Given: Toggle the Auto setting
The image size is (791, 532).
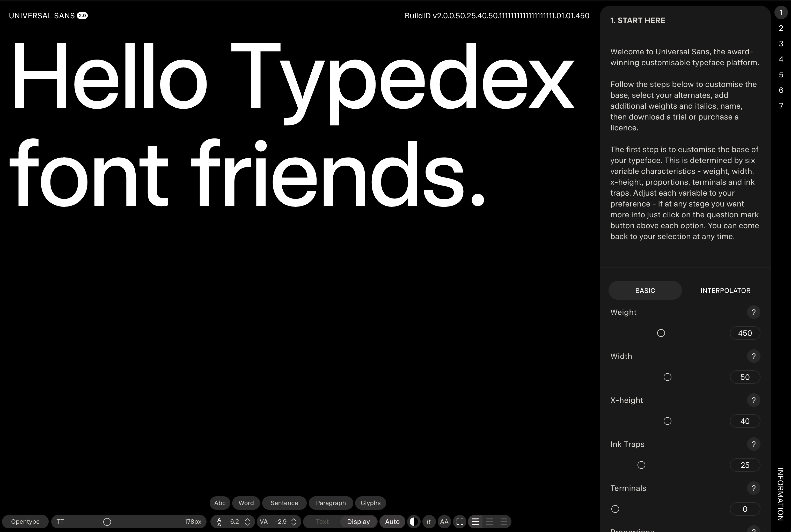Looking at the screenshot, I should click(x=392, y=521).
